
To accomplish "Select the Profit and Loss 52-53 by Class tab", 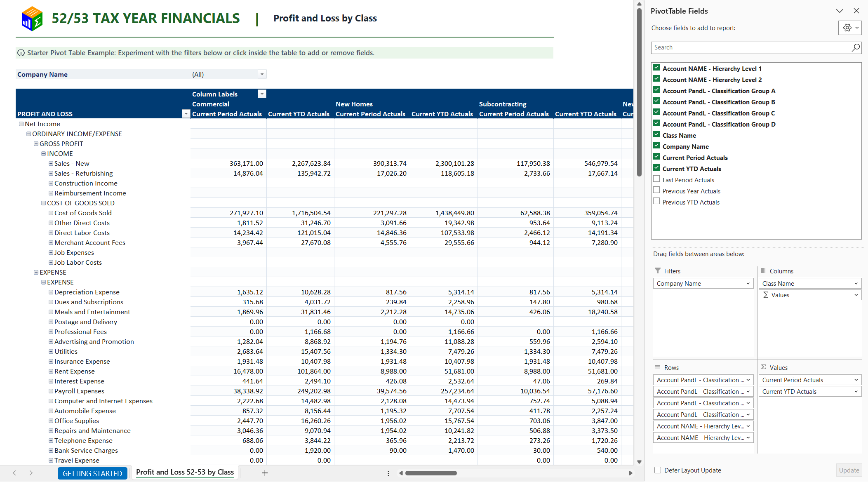I will (185, 472).
